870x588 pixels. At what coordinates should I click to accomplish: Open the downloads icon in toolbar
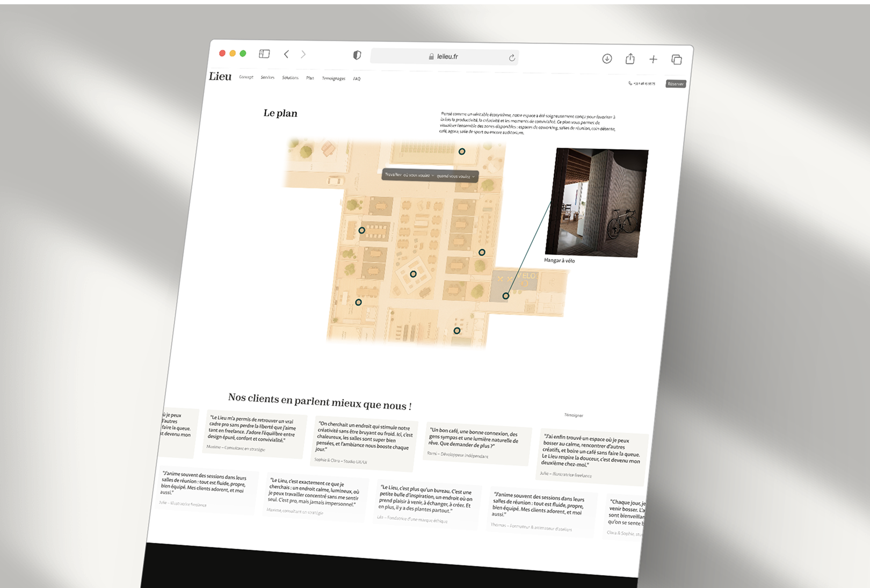(607, 59)
